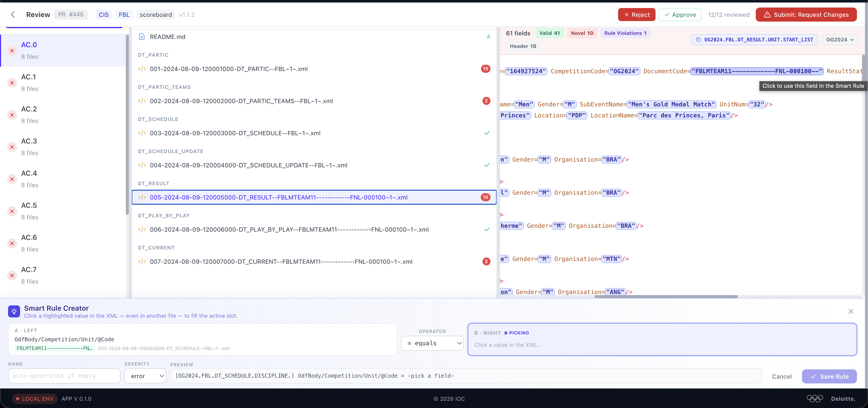
Task: Click the Smart Rule Creator lightbulb icon
Action: pyautogui.click(x=14, y=311)
